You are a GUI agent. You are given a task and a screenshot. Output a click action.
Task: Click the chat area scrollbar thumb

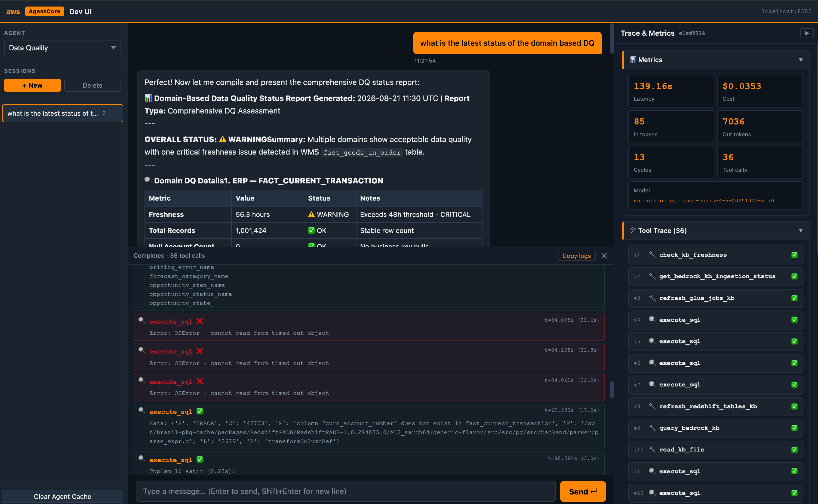click(x=612, y=39)
